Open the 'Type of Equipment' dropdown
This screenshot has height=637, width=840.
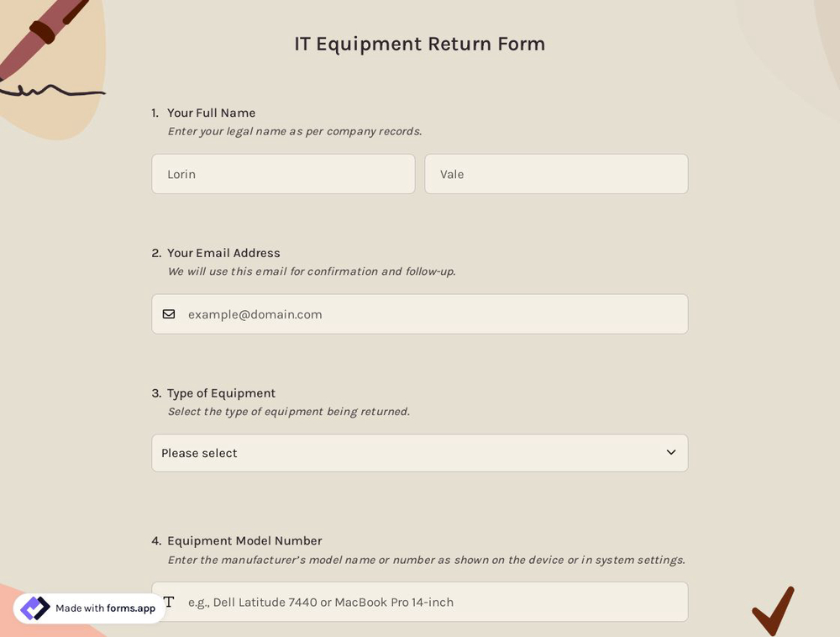(419, 452)
